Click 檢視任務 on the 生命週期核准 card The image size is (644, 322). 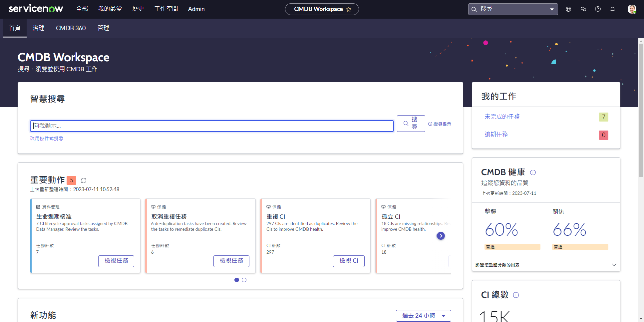116,261
